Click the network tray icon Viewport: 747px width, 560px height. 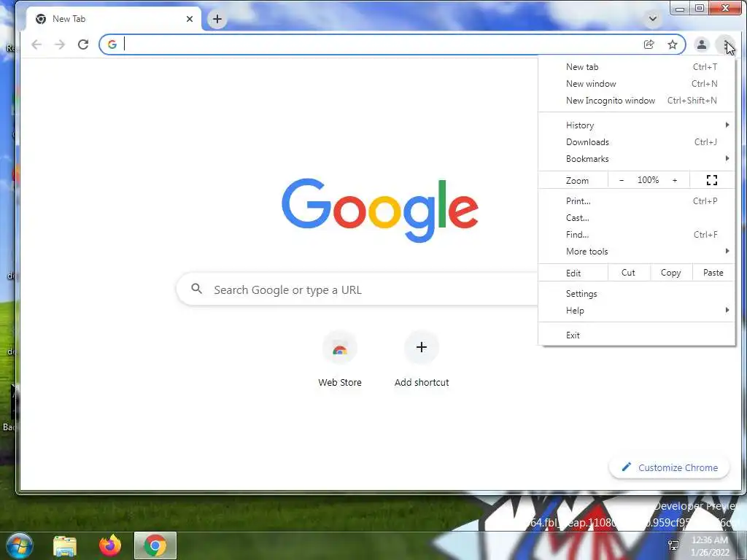[x=673, y=545]
